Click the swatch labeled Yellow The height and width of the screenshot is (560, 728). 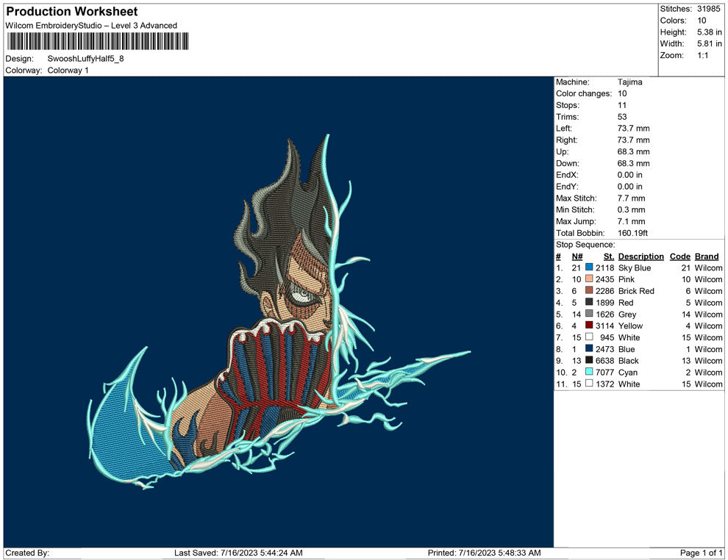pos(589,326)
